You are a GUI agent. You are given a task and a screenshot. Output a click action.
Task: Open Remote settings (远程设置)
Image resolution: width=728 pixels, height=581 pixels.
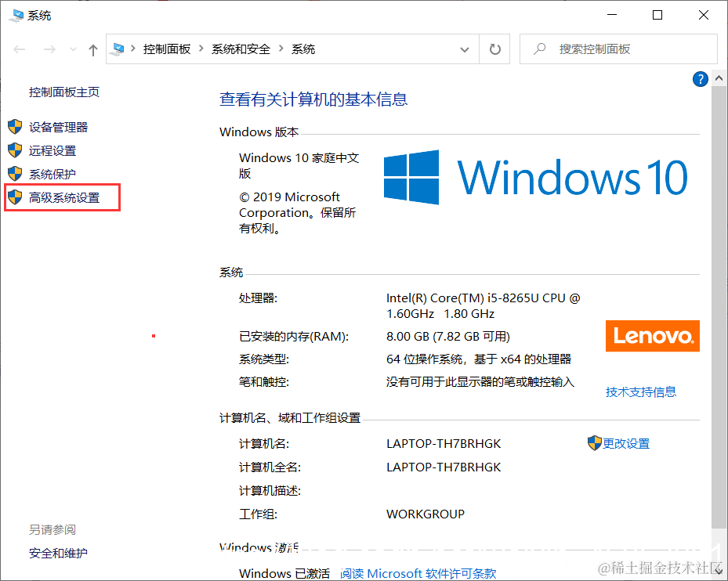52,151
